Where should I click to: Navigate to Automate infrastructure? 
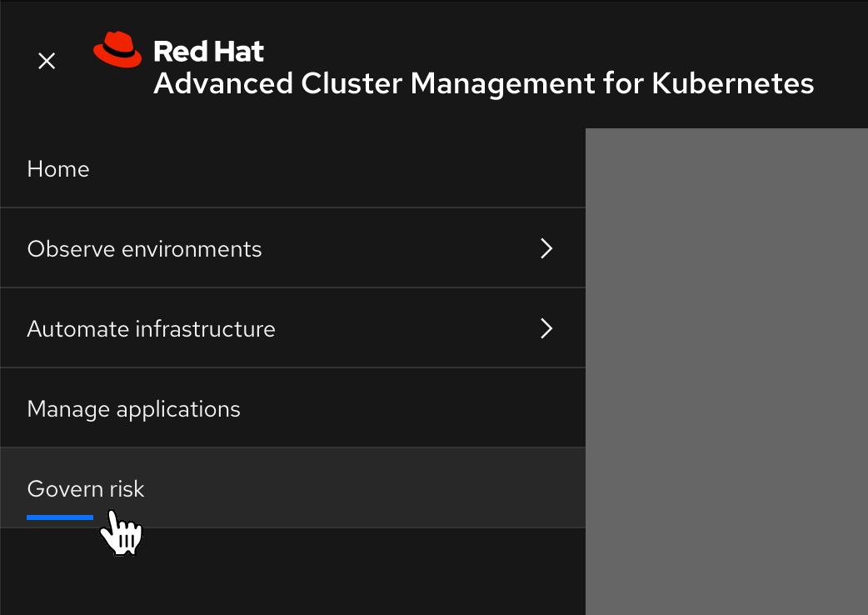point(151,328)
